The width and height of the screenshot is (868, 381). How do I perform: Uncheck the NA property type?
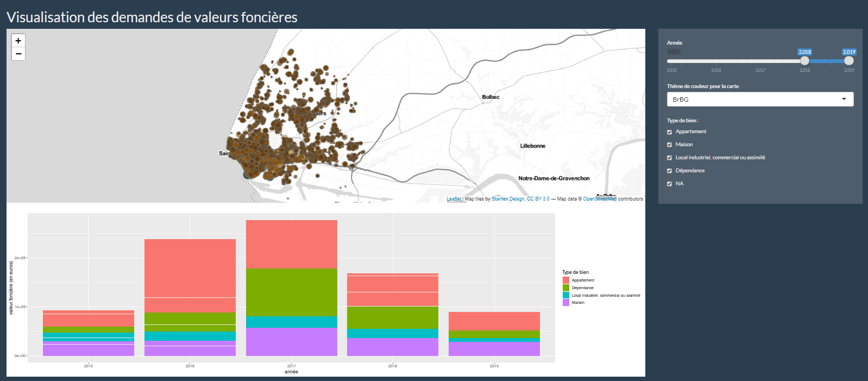670,184
